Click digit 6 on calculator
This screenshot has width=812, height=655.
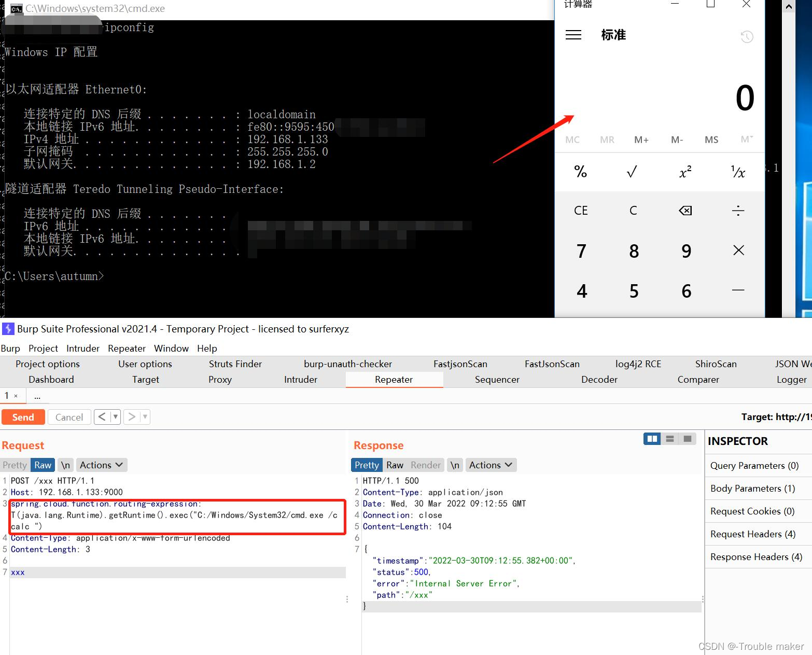coord(686,291)
